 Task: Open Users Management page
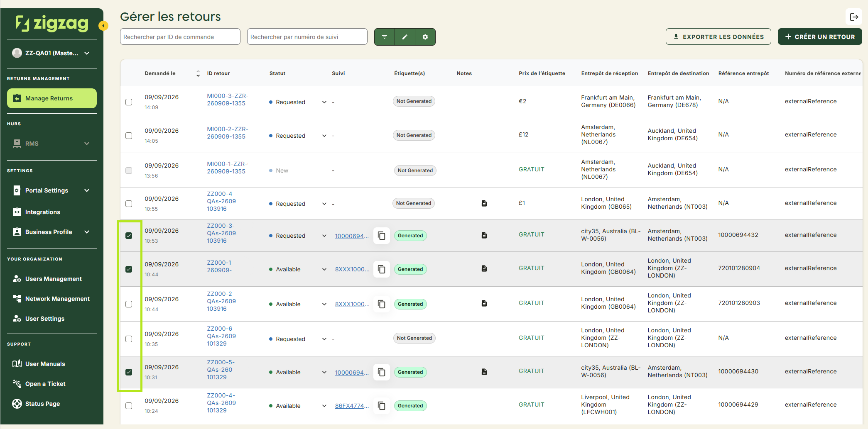(53, 279)
